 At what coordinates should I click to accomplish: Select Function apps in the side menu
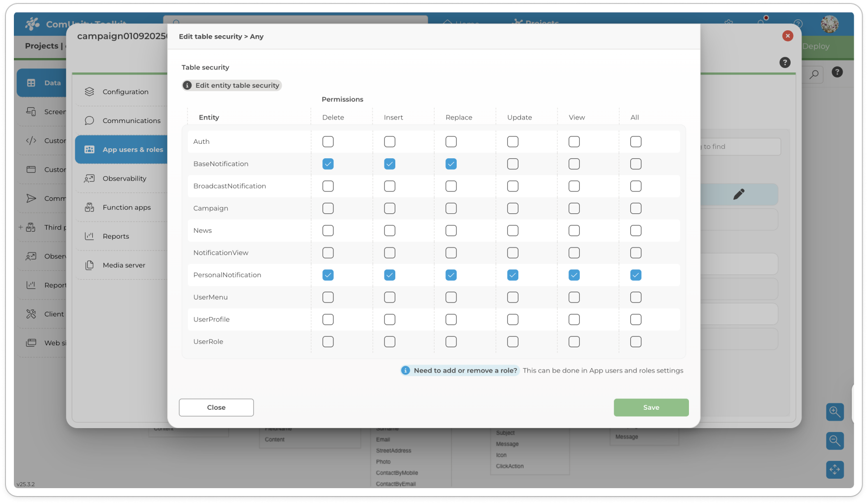(x=126, y=207)
